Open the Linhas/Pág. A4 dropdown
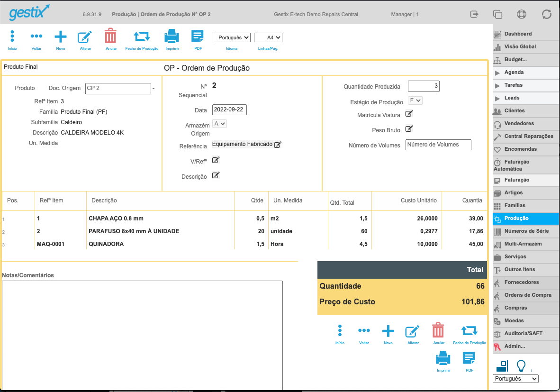The height and width of the screenshot is (392, 560). 268,37
